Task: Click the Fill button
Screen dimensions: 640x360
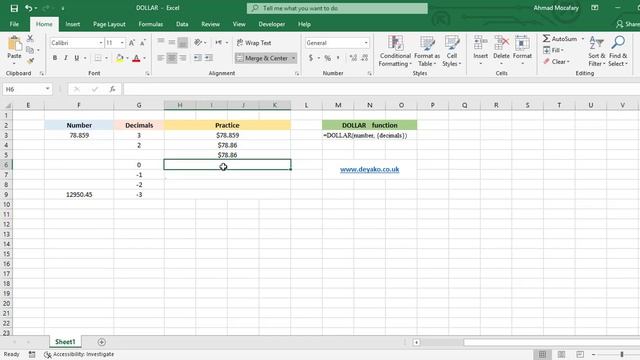Action: coord(553,50)
